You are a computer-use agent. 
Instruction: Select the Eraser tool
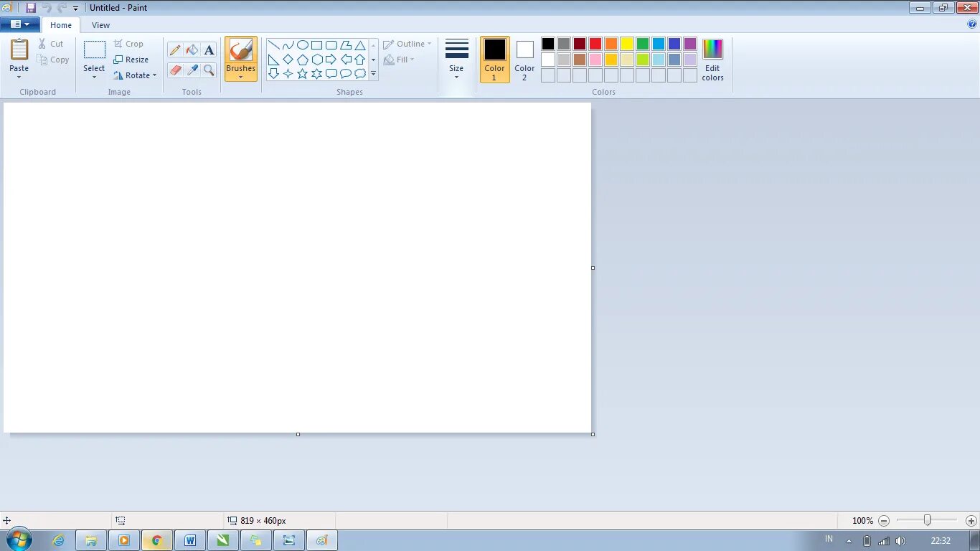(x=175, y=70)
